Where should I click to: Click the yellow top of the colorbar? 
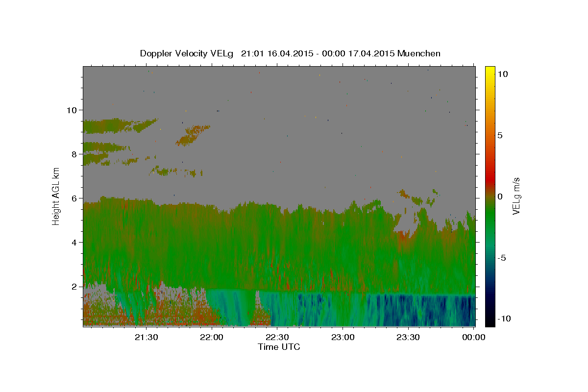pos(490,71)
